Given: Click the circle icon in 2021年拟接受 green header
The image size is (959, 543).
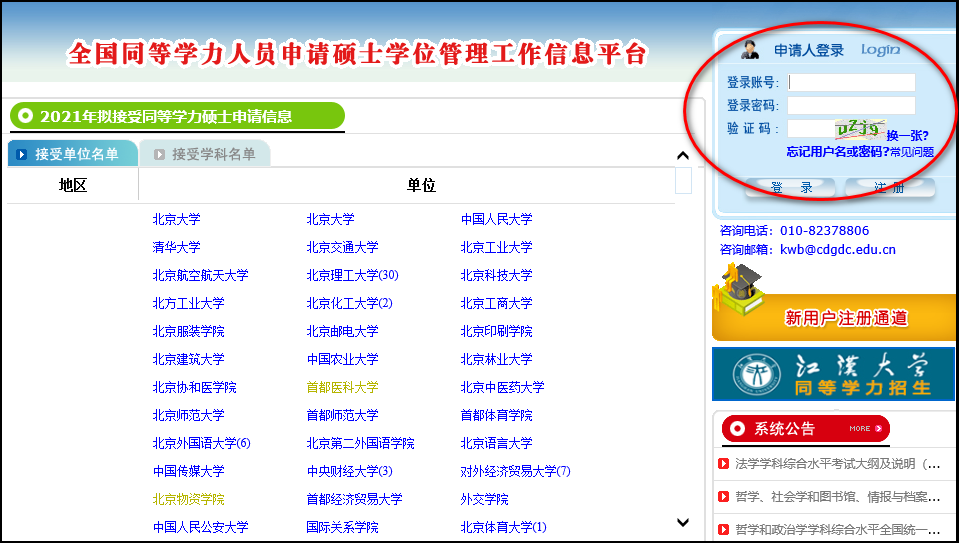Looking at the screenshot, I should (x=25, y=116).
